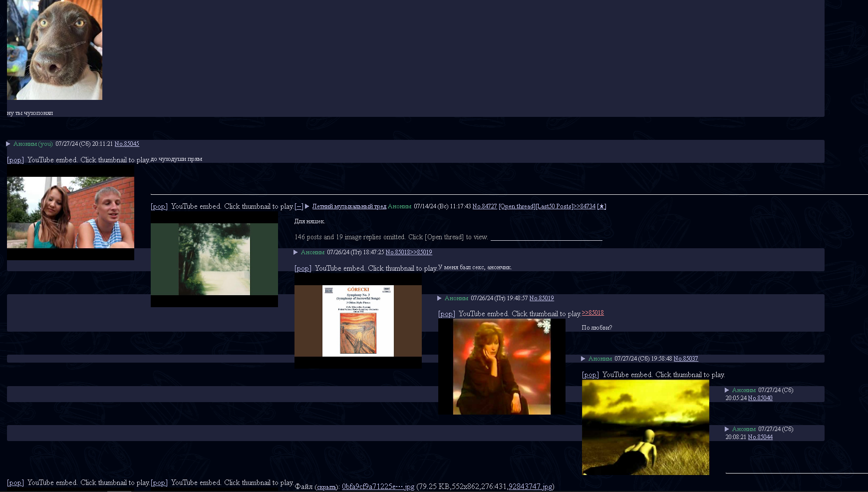Image resolution: width=868 pixels, height=492 pixels.
Task: Click [pop] above the couple video thumbnail
Action: point(15,160)
